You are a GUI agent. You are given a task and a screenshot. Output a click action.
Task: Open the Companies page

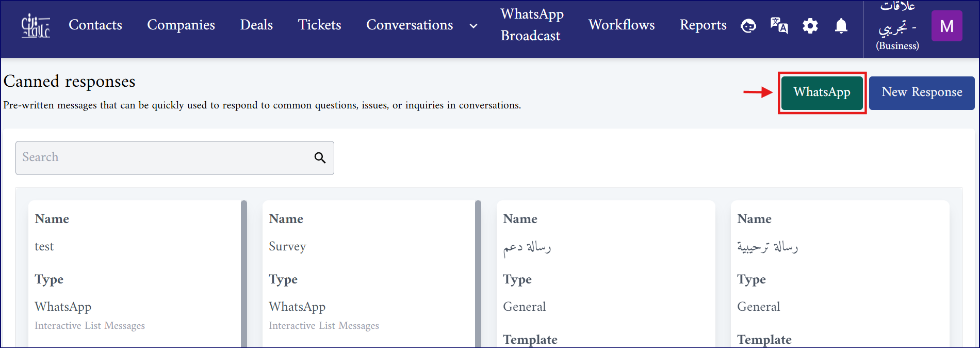pos(181,25)
